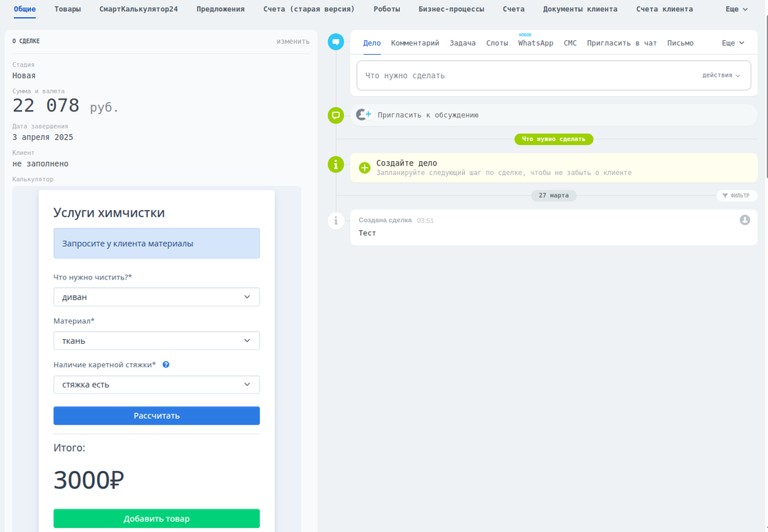Viewport: 768px width, 532px height.
Task: Select the WhatsApp tab
Action: [x=536, y=43]
